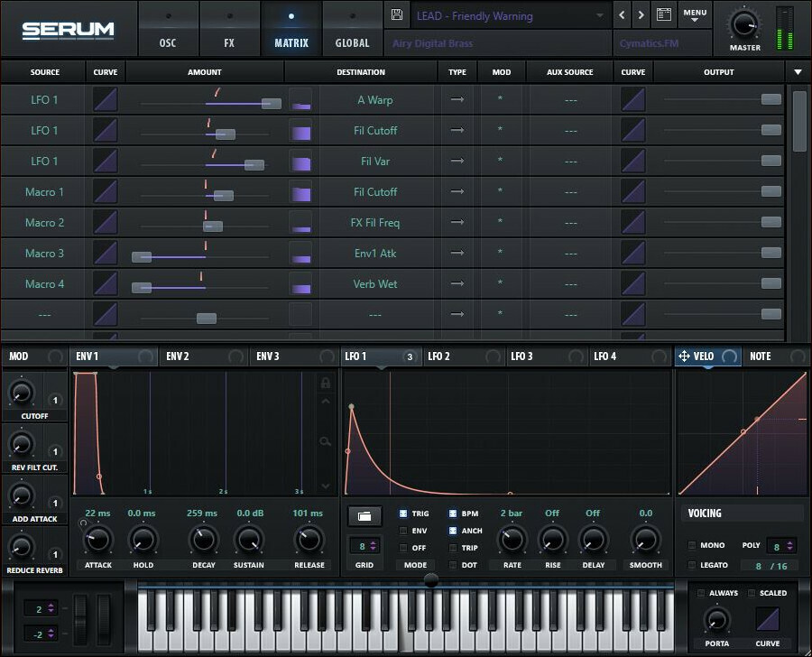Viewport: 812px width, 657px height.
Task: Click the portamento CURVE icon
Action: [x=768, y=619]
